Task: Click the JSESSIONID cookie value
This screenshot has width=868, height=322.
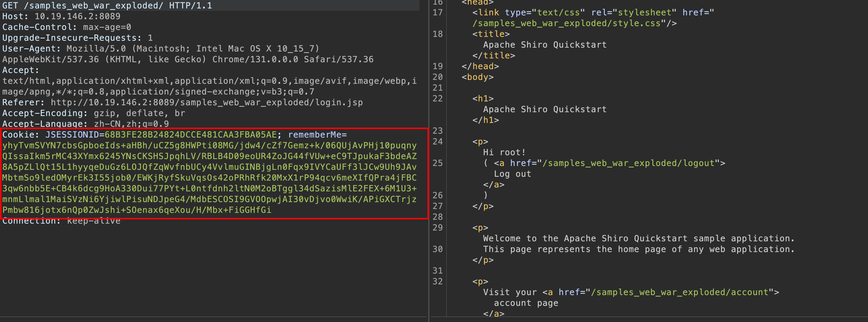Action: (x=190, y=134)
